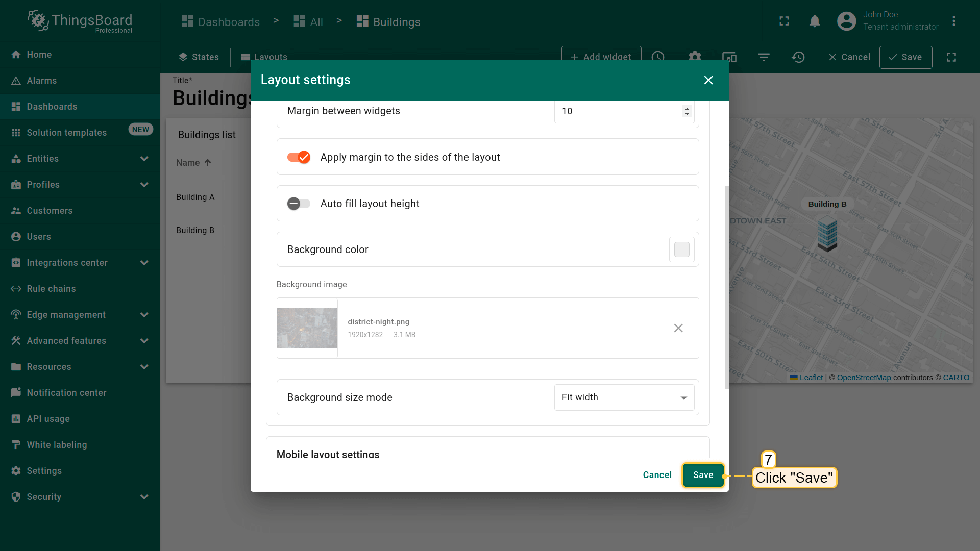The width and height of the screenshot is (980, 551).
Task: Remove the district-night.png background image
Action: (678, 328)
